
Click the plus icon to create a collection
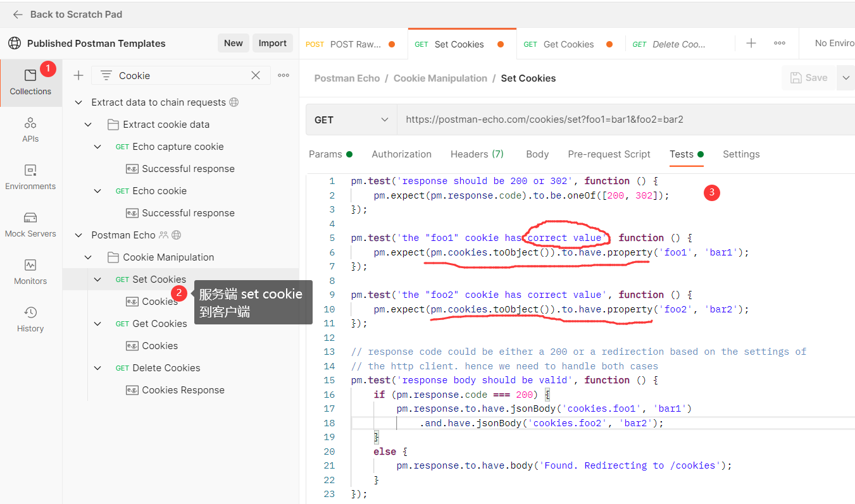(78, 75)
